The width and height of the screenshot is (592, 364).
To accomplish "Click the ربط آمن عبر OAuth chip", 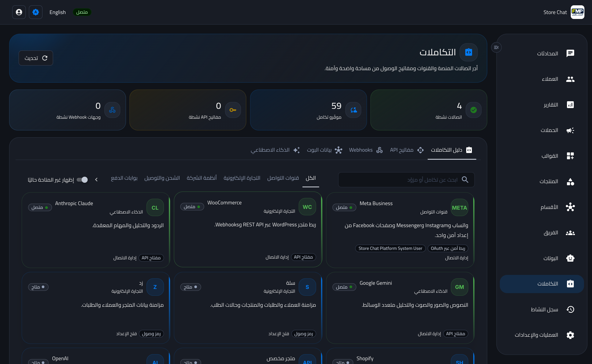I will pos(448,248).
